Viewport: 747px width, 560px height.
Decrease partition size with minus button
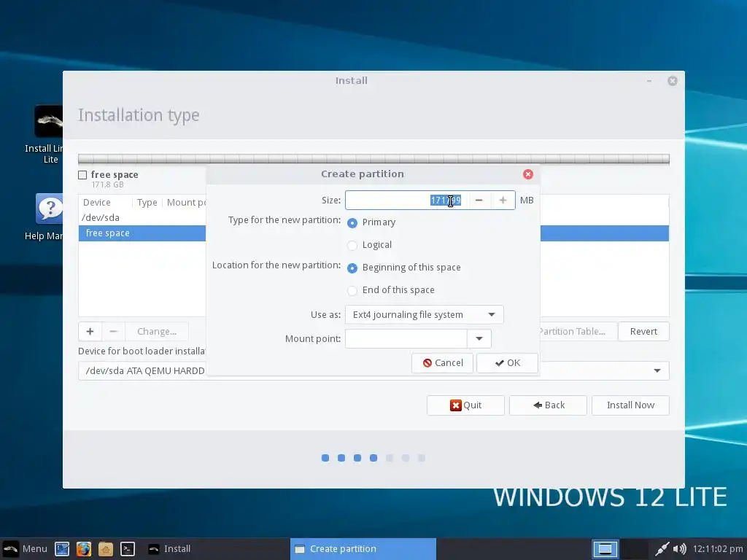pyautogui.click(x=479, y=201)
